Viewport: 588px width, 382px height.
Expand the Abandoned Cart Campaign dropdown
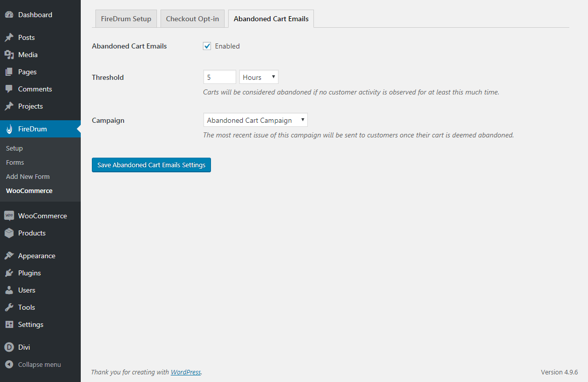click(x=255, y=120)
